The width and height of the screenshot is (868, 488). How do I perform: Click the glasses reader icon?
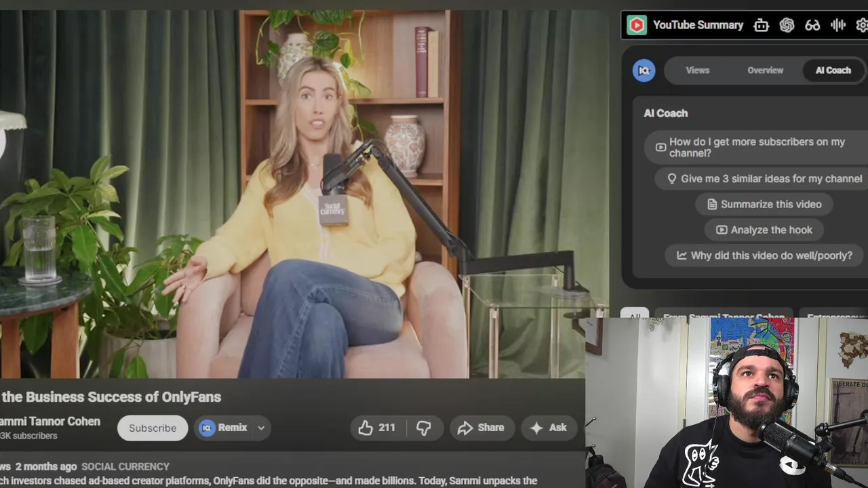click(812, 25)
